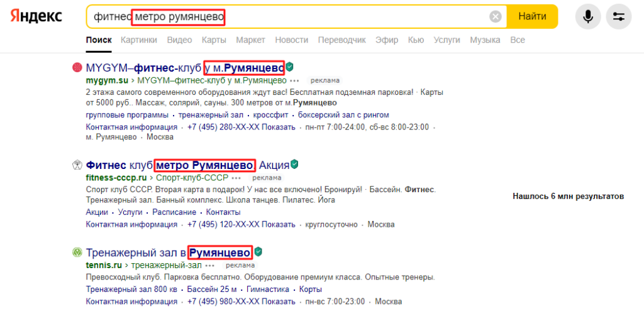Image resolution: width=644 pixels, height=314 pixels.
Task: Show phone +7 (495) 980 number
Action: point(241,301)
